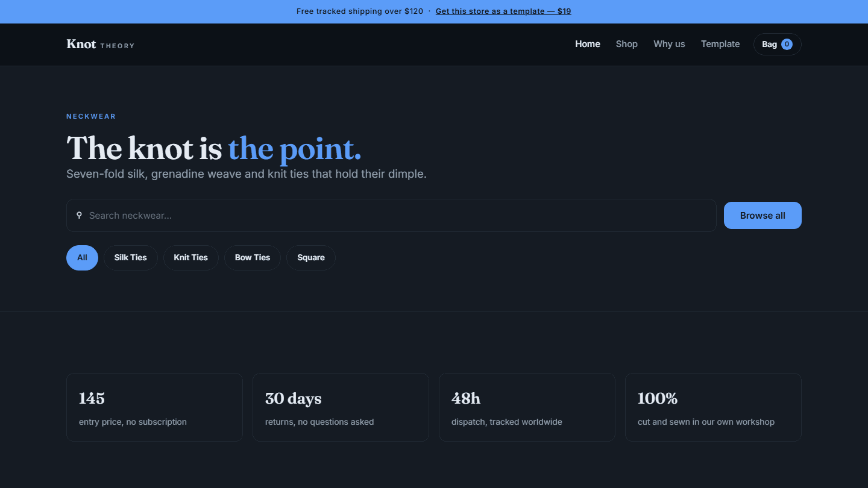Viewport: 868px width, 488px height.
Task: Filter by Silk Ties
Action: [130, 258]
